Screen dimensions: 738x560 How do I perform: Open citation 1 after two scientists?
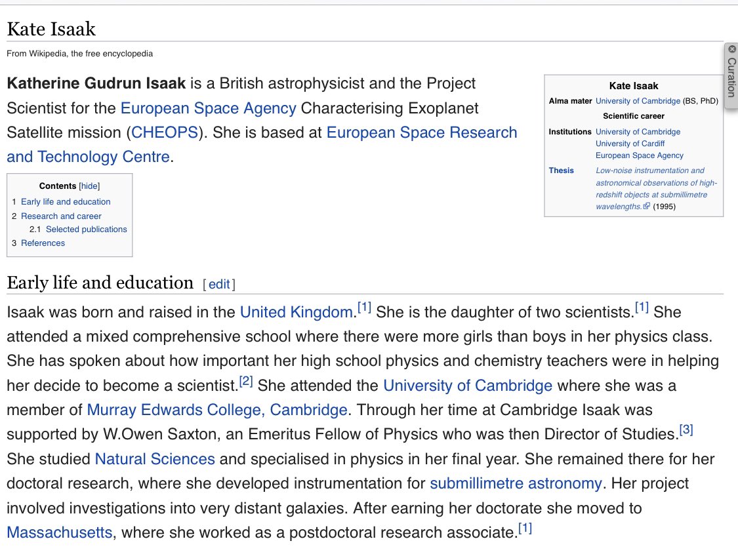click(x=642, y=308)
